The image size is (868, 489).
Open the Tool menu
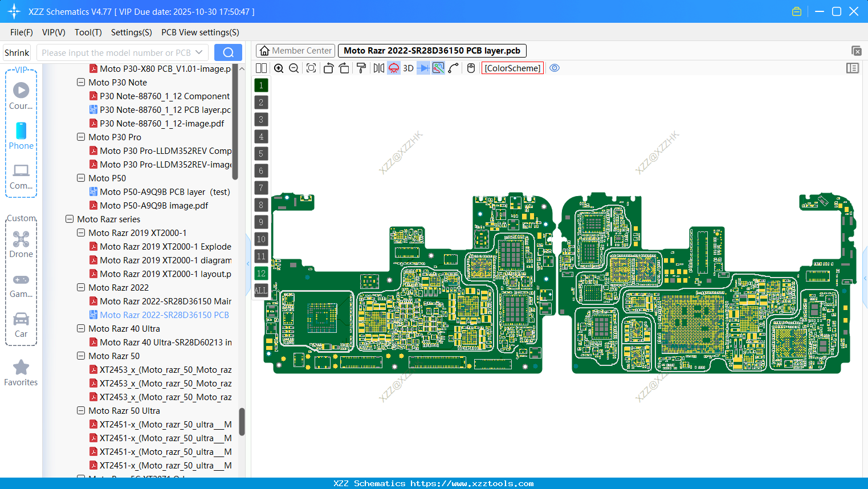point(88,32)
